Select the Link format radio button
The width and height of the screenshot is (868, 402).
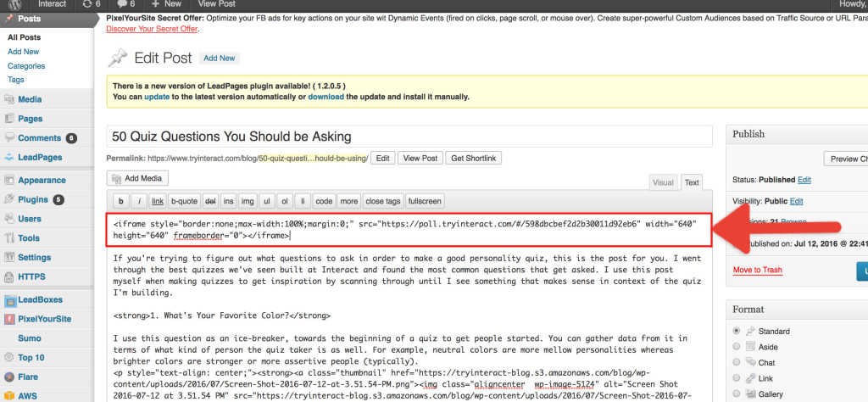(x=737, y=378)
